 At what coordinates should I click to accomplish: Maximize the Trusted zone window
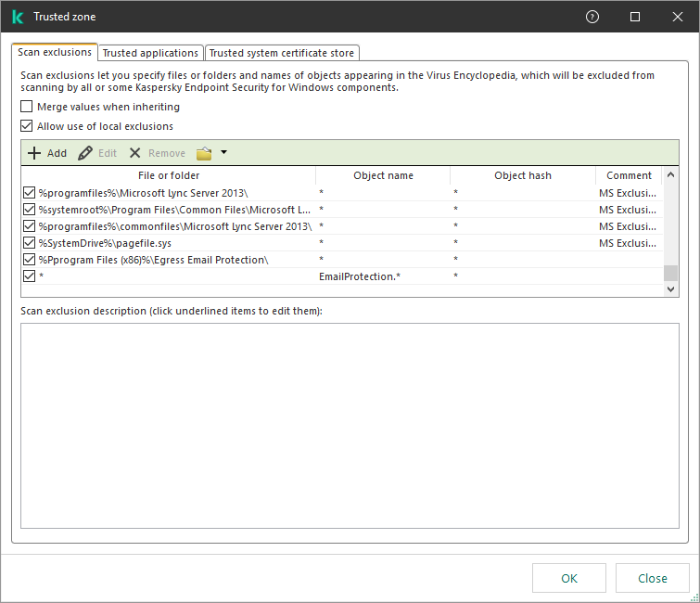(635, 17)
